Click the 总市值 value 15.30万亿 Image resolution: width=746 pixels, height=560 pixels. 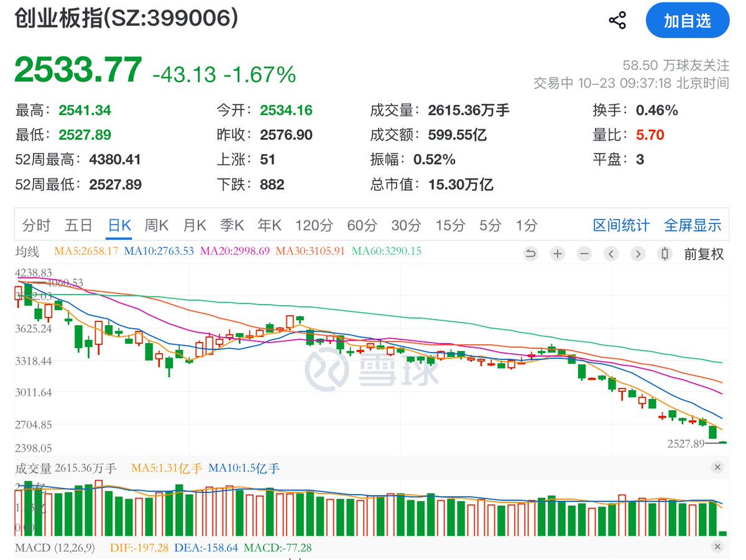[x=461, y=185]
